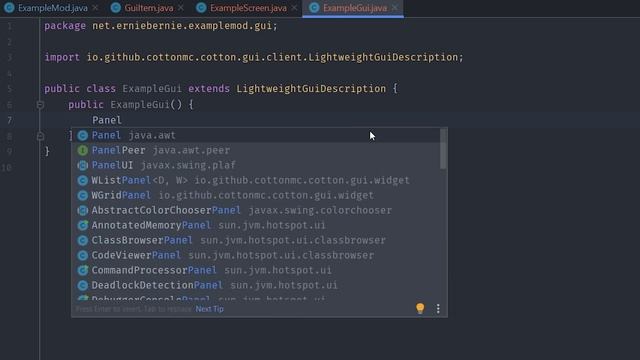The height and width of the screenshot is (360, 640).
Task: Click LightweightGuiDescription after extends
Action: click(311, 89)
